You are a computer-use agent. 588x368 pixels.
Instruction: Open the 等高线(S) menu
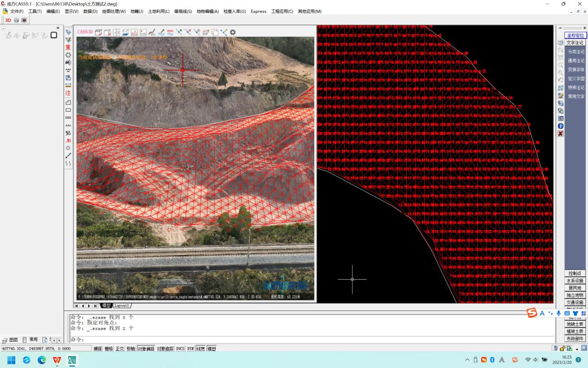(x=183, y=11)
